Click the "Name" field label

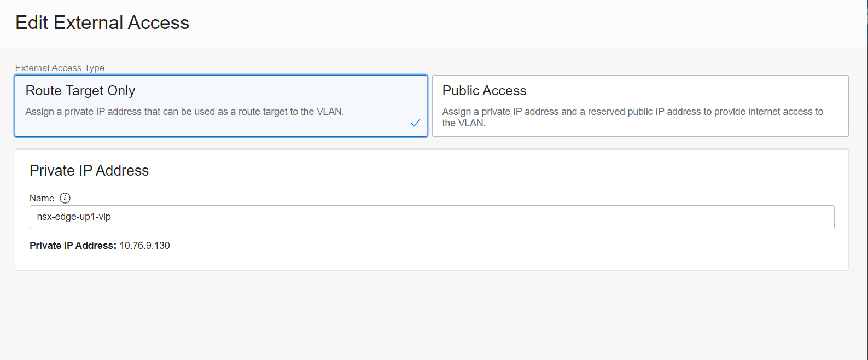[42, 198]
